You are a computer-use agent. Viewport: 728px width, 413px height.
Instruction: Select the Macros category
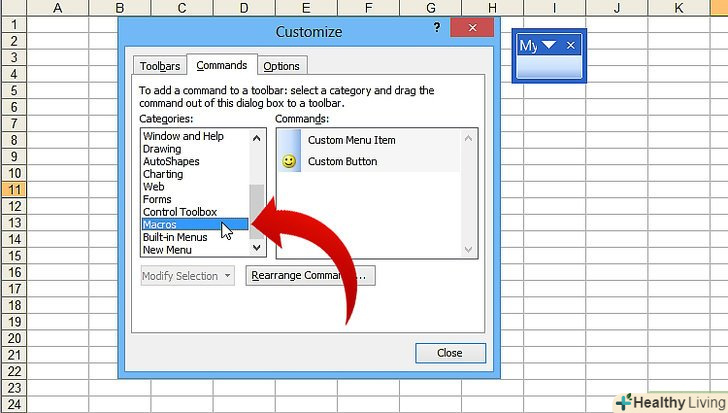(195, 225)
